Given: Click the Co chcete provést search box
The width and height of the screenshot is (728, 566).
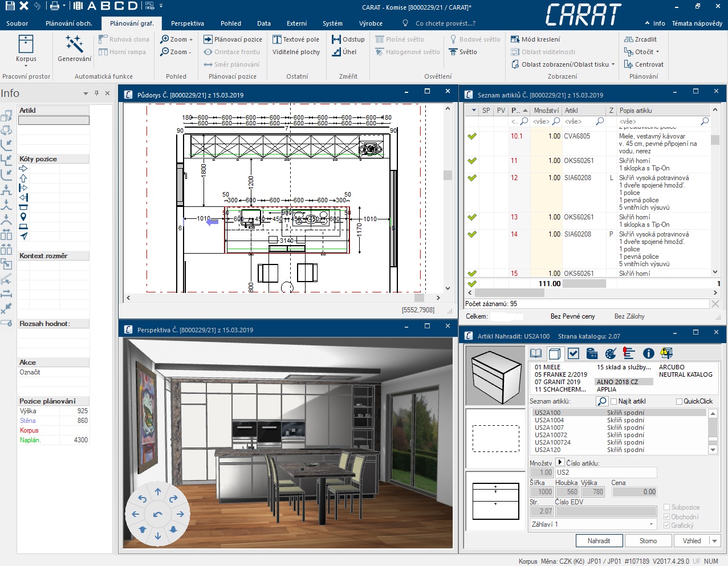Looking at the screenshot, I should tap(445, 23).
